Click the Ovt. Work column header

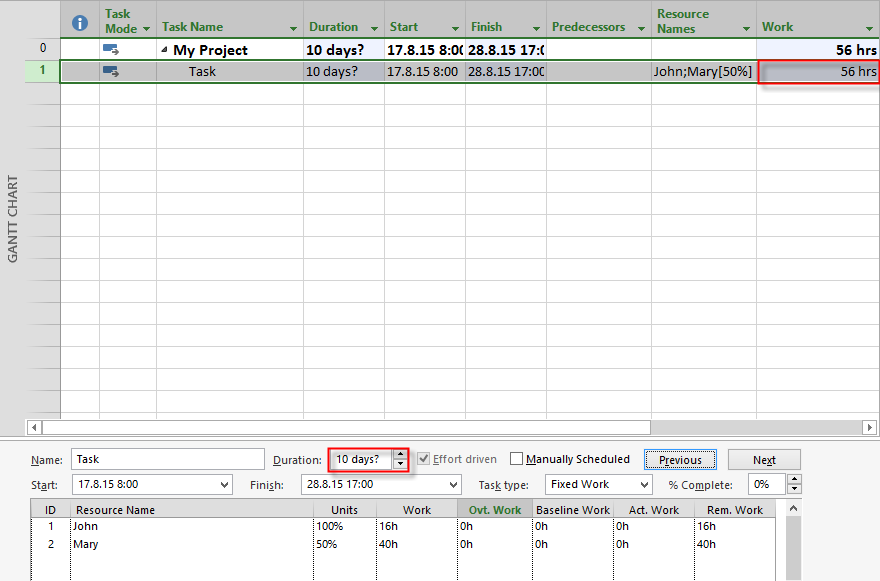click(495, 510)
